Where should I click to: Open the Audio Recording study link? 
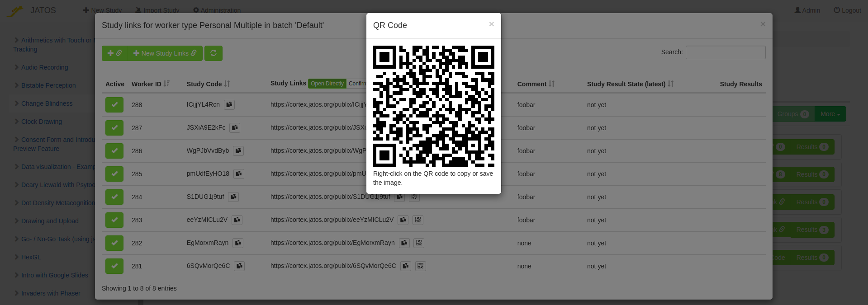(x=44, y=67)
